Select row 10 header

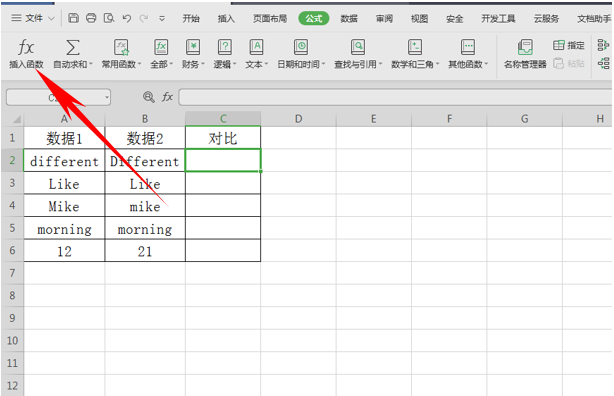(x=12, y=340)
